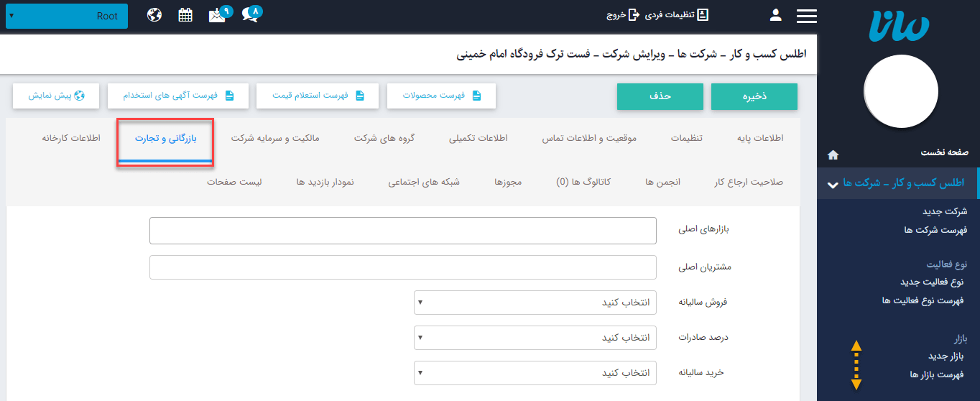The image size is (980, 401).
Task: Click the بازارهای اصلی input field
Action: [x=403, y=231]
